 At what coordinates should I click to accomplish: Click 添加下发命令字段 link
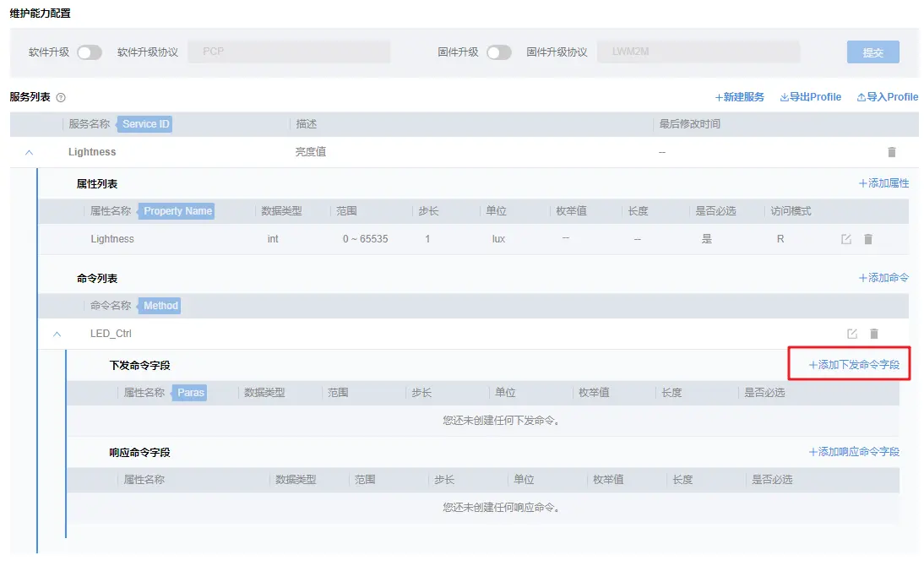(854, 365)
